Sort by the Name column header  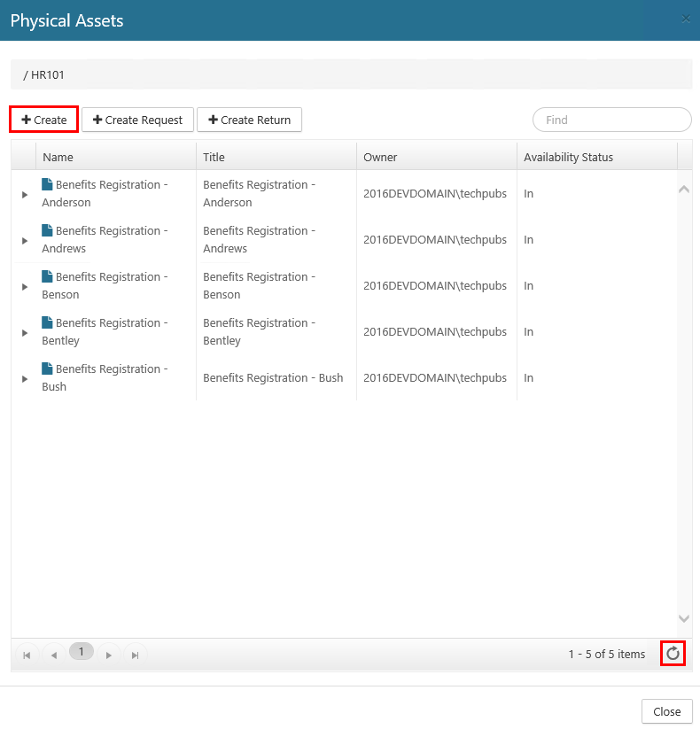58,157
